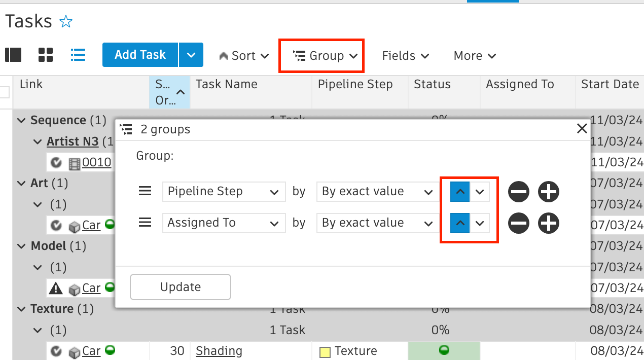
Task: Click the yellow Texture color swatch
Action: (324, 350)
